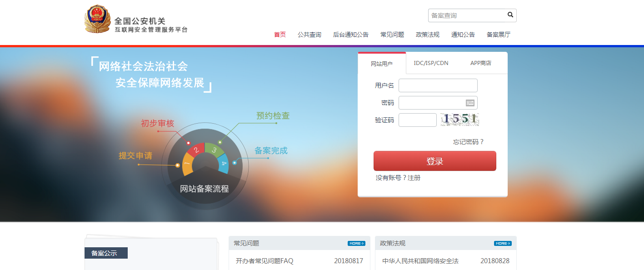Click the police badge logo
This screenshot has height=270, width=644.
tap(97, 20)
